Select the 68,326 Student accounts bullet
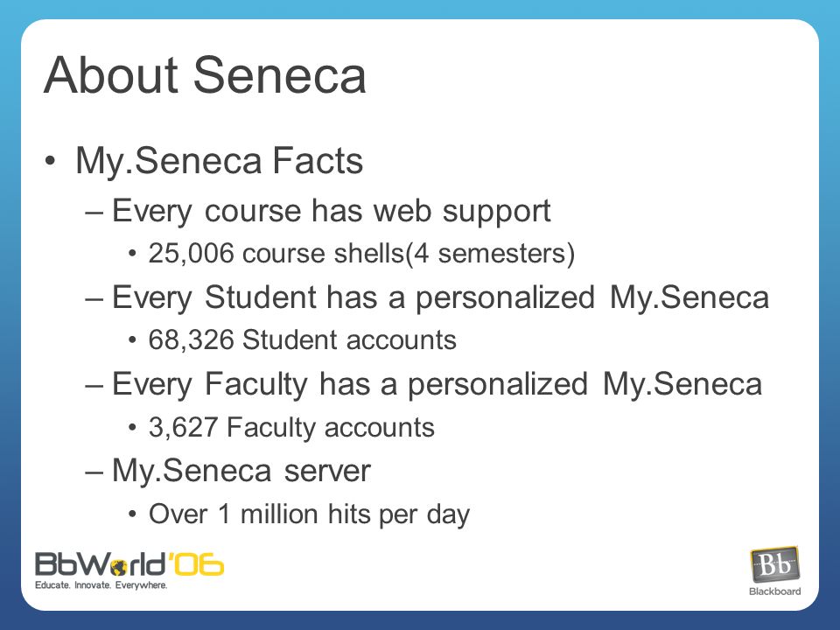The height and width of the screenshot is (630, 840). point(302,339)
